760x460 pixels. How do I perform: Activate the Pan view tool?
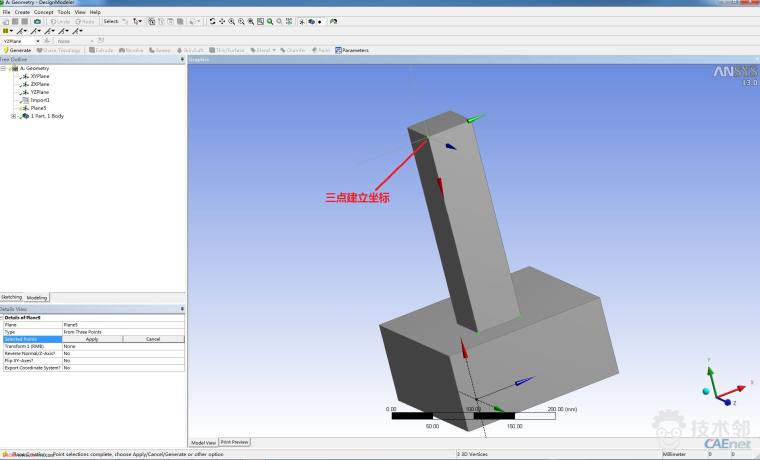pos(222,21)
